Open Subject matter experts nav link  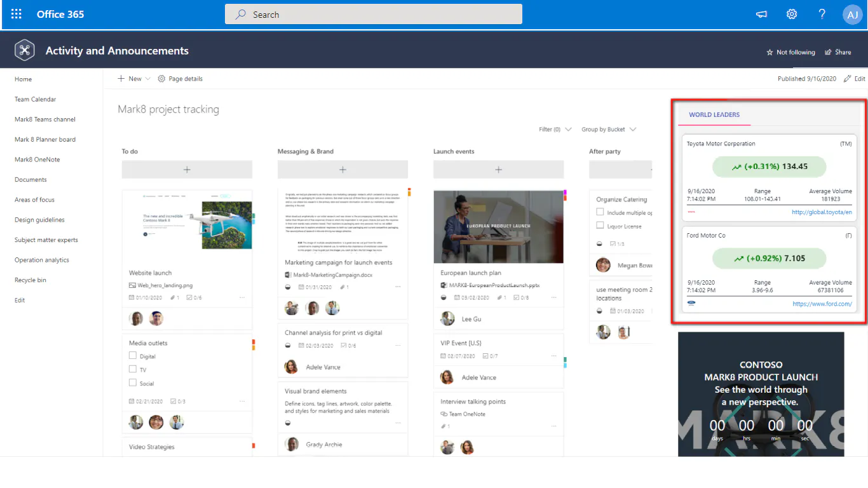(46, 240)
